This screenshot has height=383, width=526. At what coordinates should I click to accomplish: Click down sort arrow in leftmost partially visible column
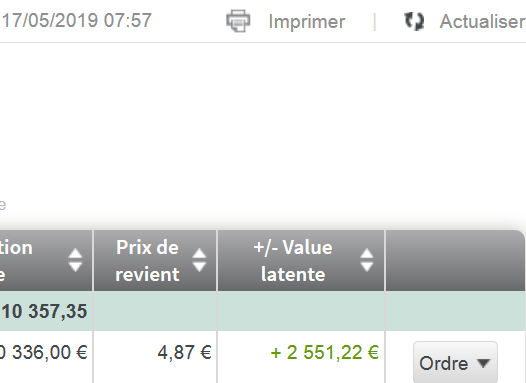[75, 267]
